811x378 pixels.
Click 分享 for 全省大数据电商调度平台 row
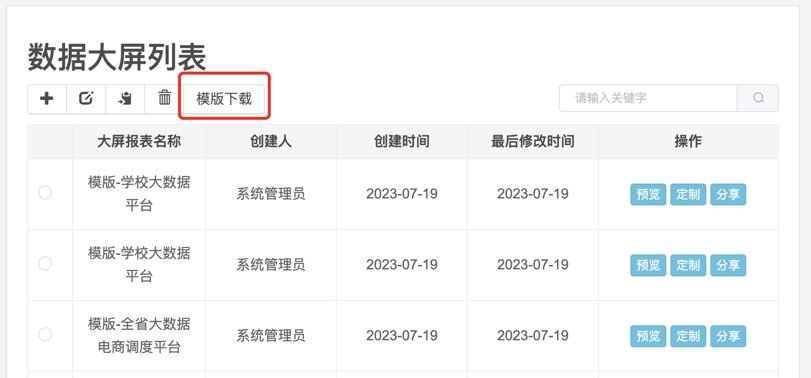click(728, 336)
